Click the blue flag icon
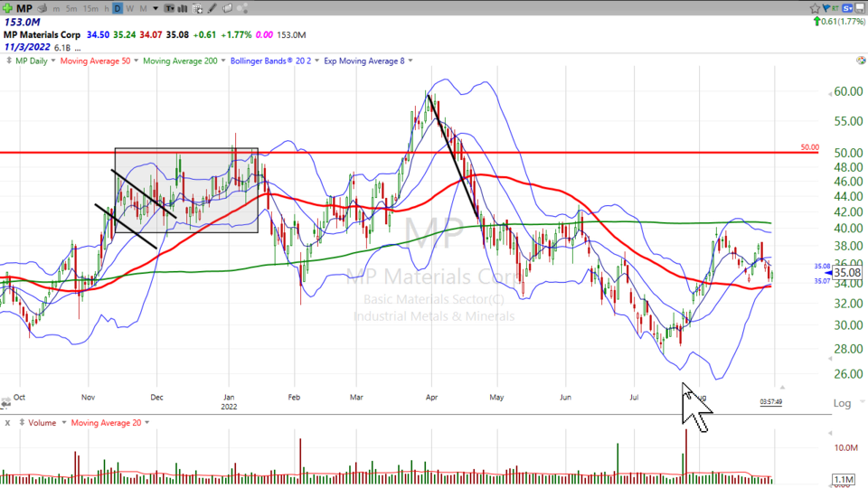This screenshot has width=868, height=488. click(x=826, y=8)
